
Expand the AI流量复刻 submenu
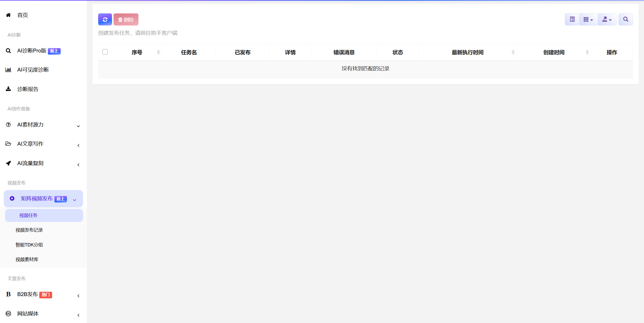[x=43, y=163]
